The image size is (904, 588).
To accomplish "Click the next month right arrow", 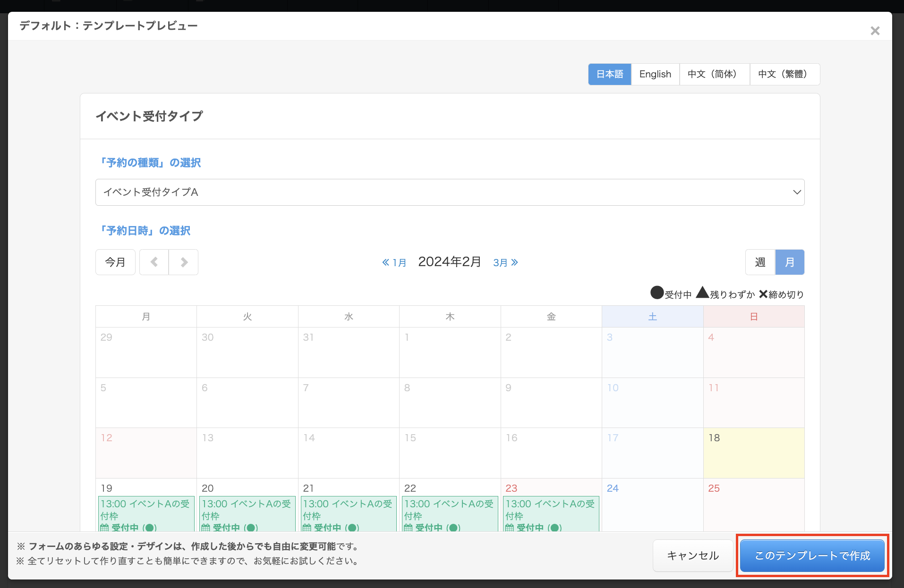I will (x=184, y=262).
